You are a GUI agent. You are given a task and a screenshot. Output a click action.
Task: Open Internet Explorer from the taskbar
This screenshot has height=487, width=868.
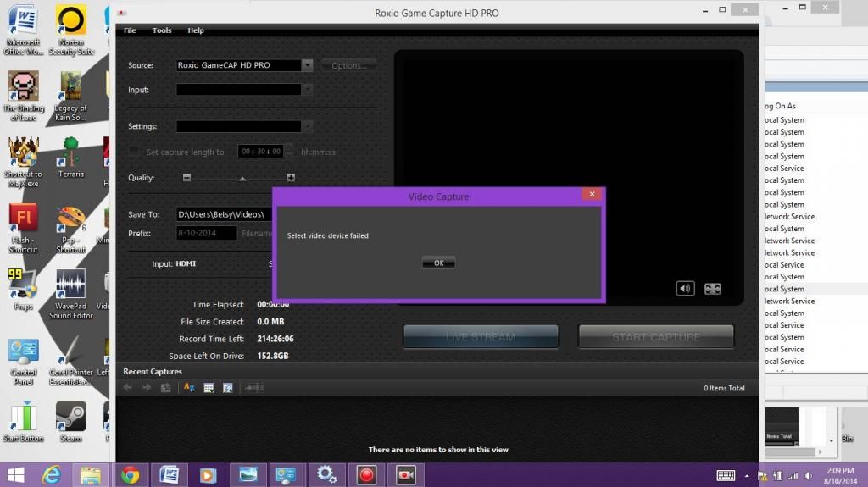(x=52, y=475)
